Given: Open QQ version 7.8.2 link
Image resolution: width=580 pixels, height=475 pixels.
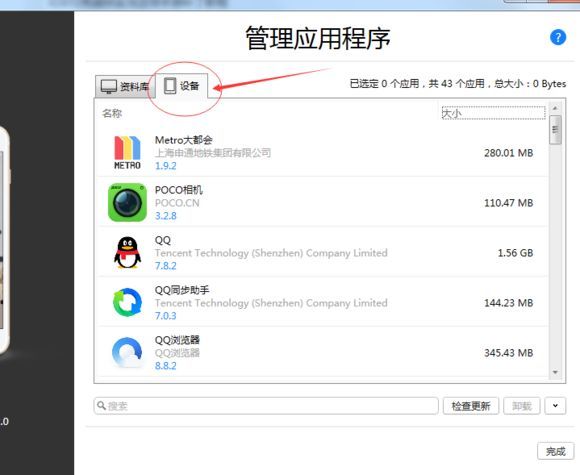Looking at the screenshot, I should point(165,266).
